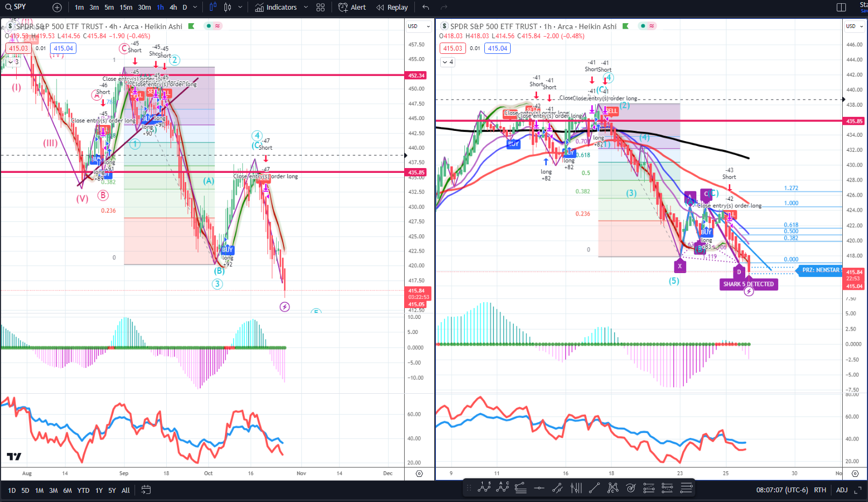This screenshot has height=502, width=868.
Task: Set the date range to 6M
Action: [67, 491]
